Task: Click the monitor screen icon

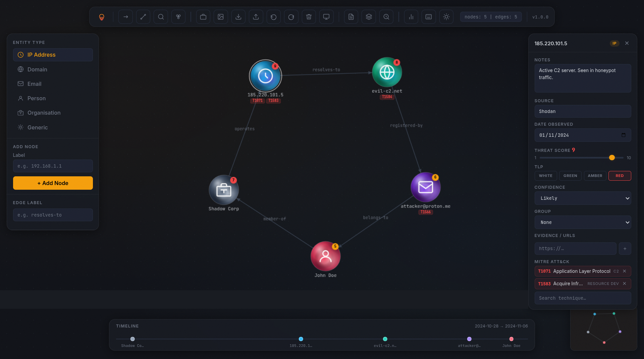Action: point(326,17)
